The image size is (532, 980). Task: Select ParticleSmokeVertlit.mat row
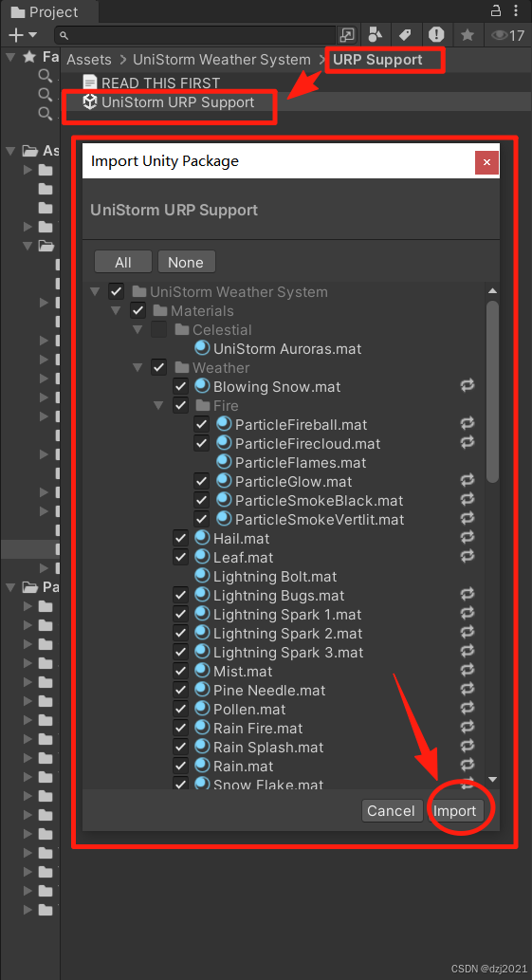[x=284, y=519]
